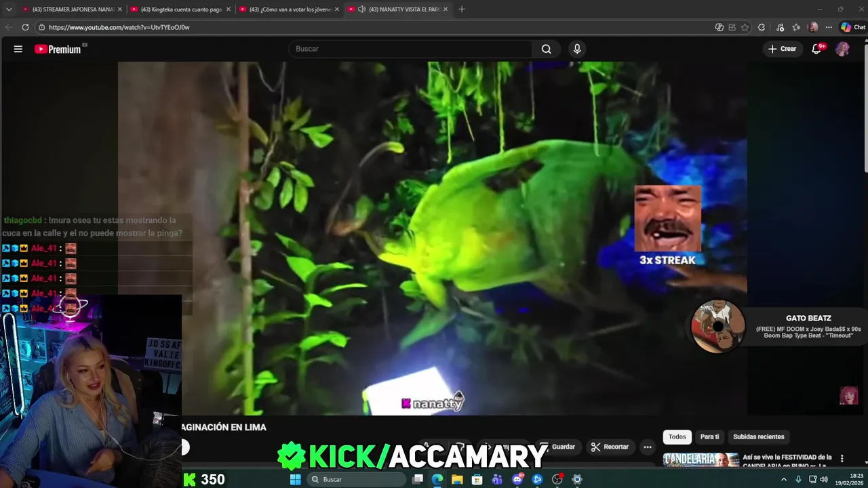The height and width of the screenshot is (488, 868).
Task: Open the Copilot Chat button
Action: 852,27
